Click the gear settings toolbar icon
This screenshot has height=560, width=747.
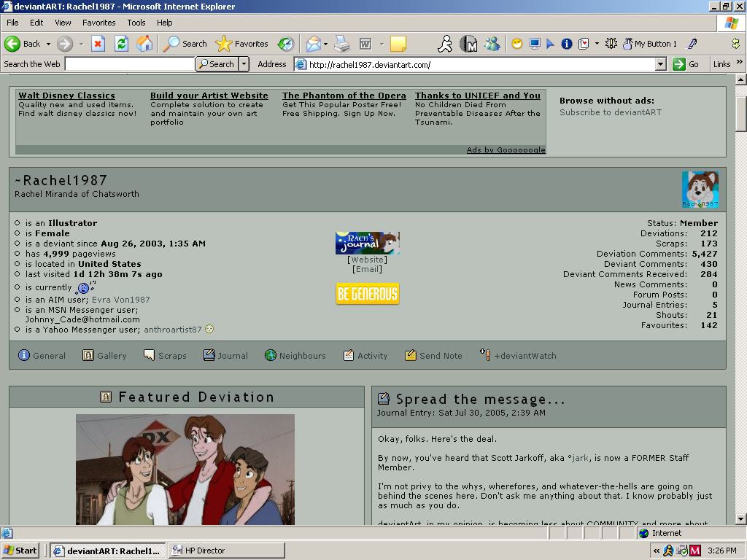click(611, 44)
